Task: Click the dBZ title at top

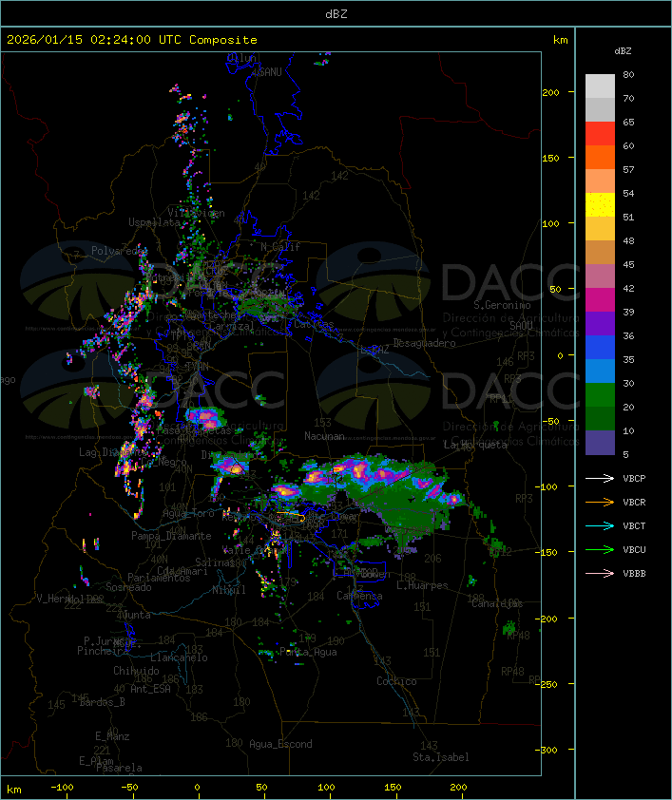Action: (x=336, y=14)
